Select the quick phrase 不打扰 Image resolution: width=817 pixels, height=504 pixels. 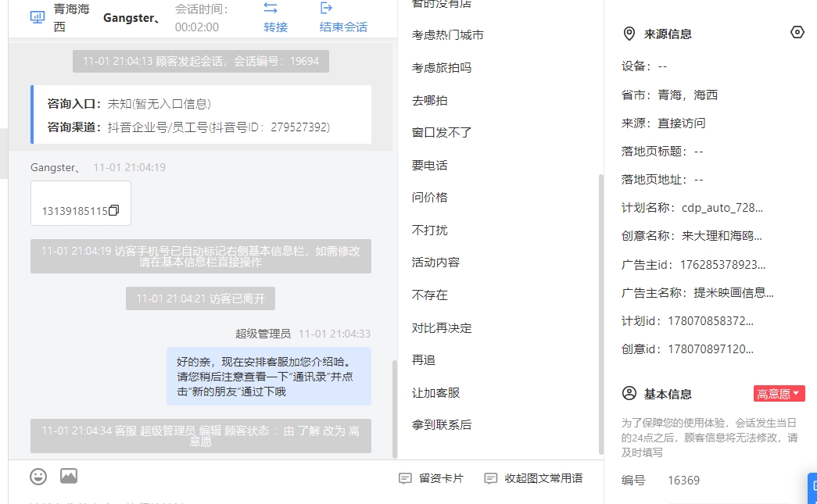click(429, 231)
